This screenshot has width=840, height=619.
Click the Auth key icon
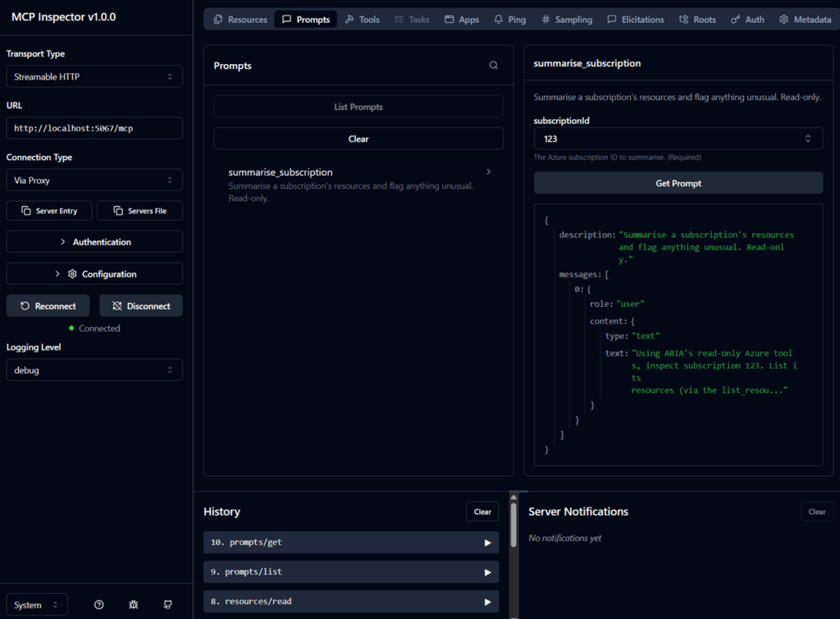point(736,20)
